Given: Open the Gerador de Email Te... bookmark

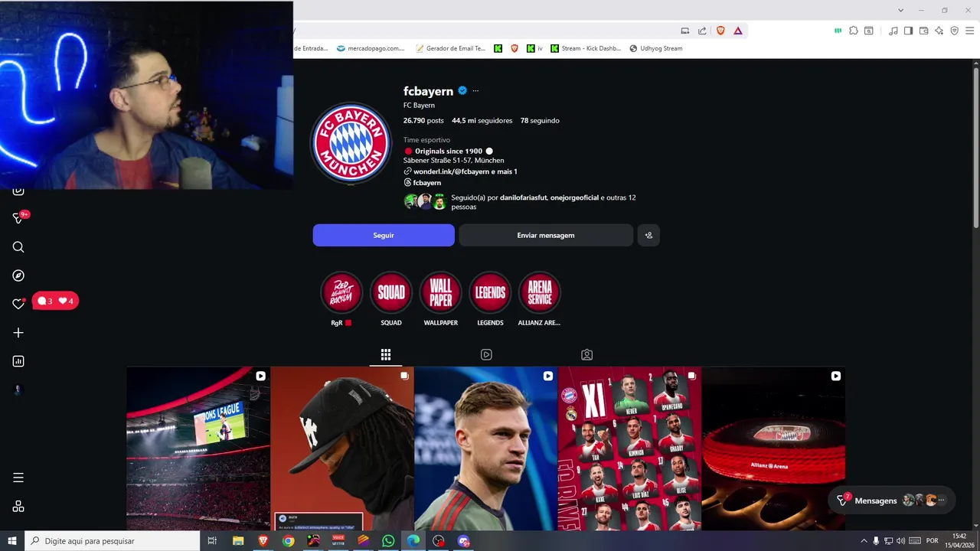Looking at the screenshot, I should click(451, 48).
